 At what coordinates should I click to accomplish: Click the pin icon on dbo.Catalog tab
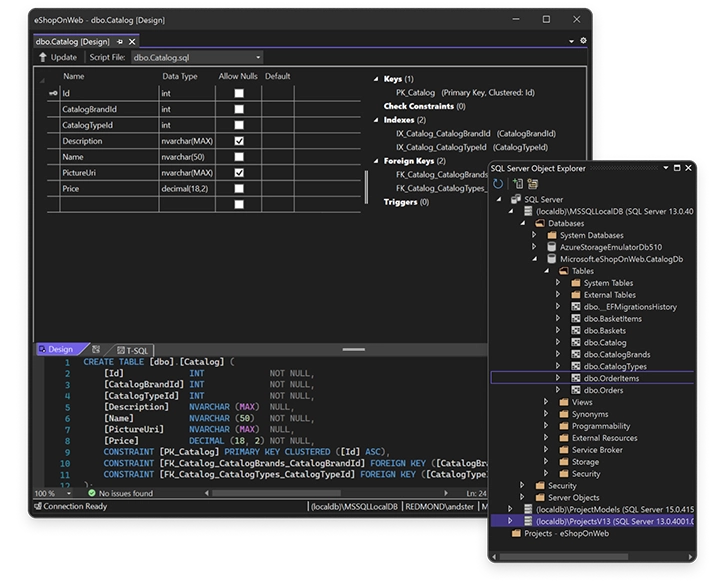coord(120,42)
